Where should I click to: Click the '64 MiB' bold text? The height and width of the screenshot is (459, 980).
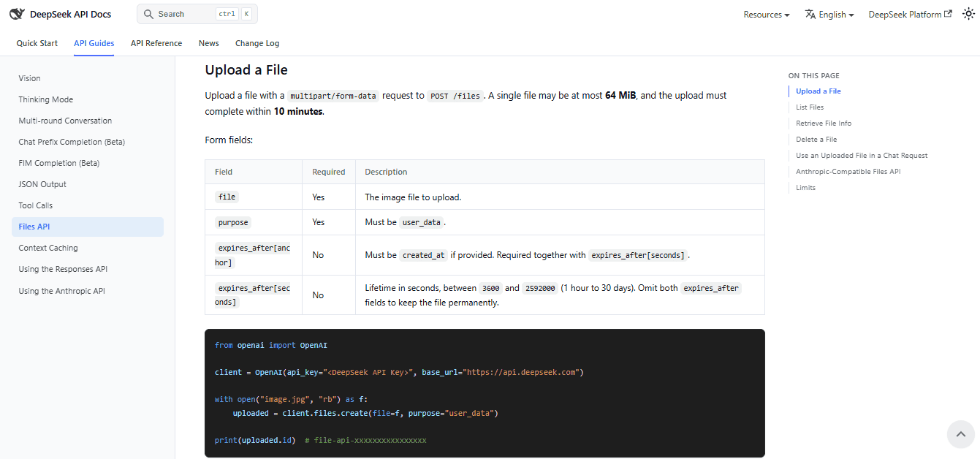(620, 96)
